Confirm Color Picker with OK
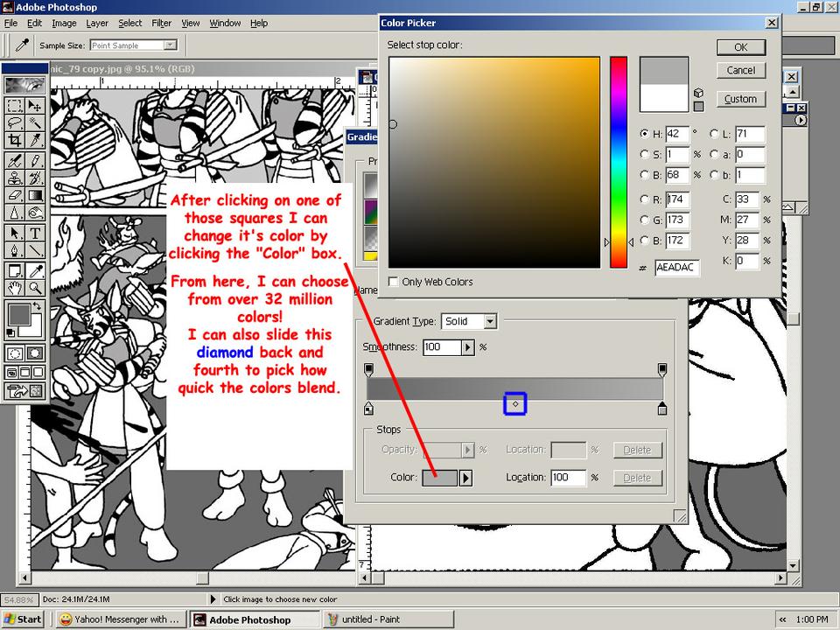This screenshot has width=840, height=630. [741, 47]
